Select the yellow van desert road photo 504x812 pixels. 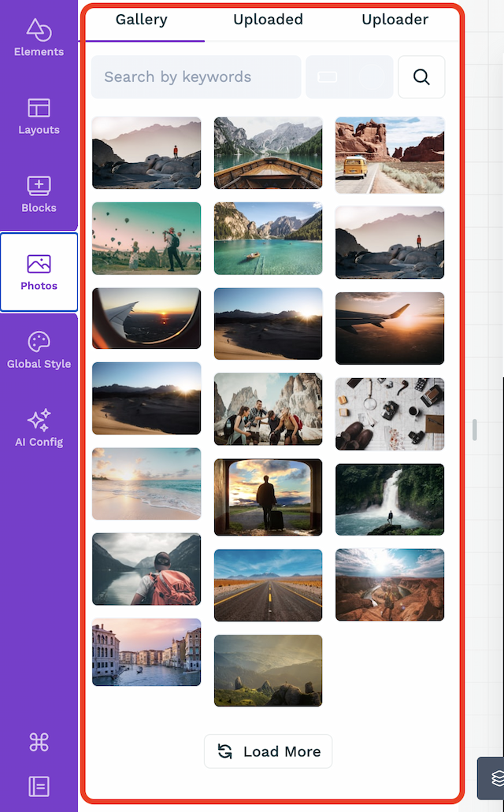pos(390,155)
